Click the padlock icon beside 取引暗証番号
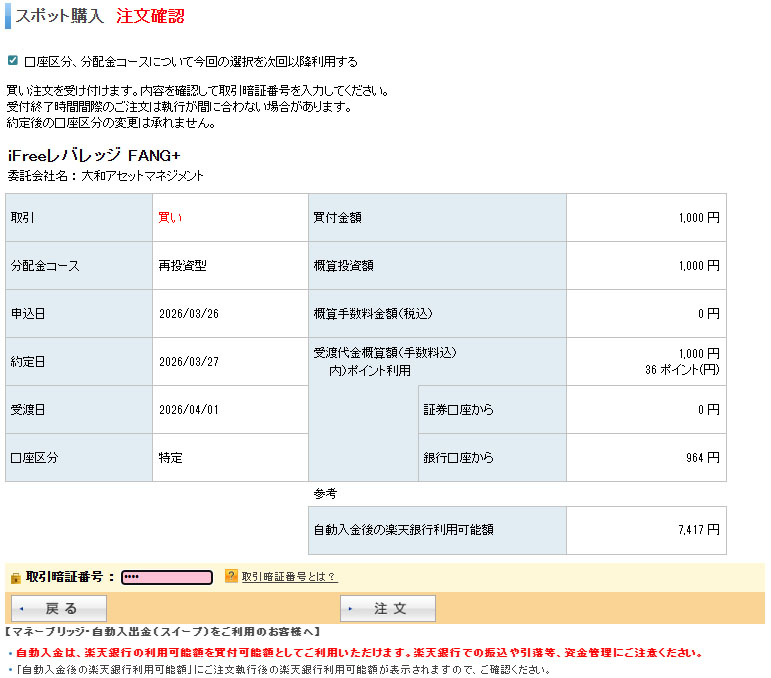 [x=15, y=578]
